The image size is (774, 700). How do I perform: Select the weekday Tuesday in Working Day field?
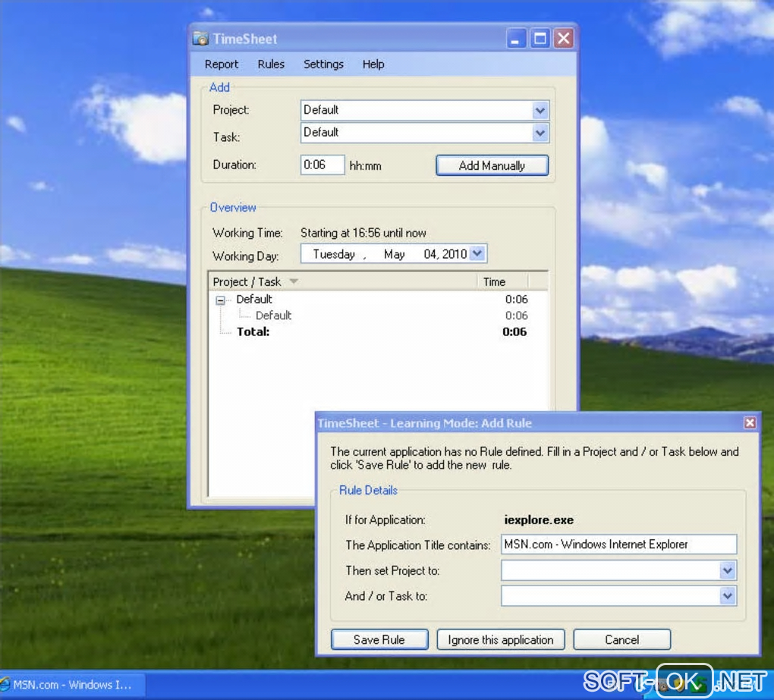pos(334,254)
